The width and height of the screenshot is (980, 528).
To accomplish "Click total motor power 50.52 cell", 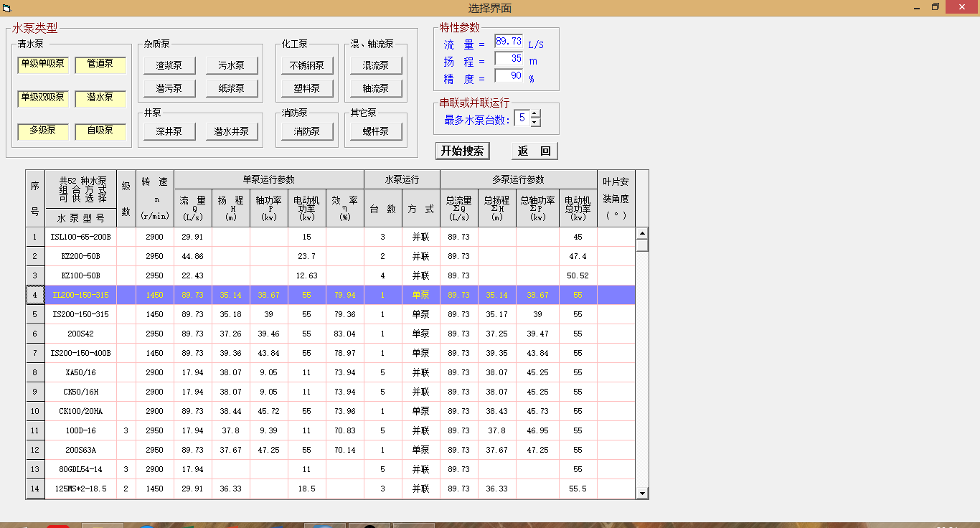I will (x=578, y=275).
